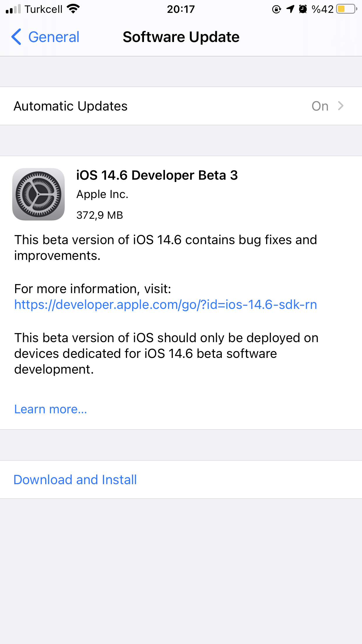Tap the iOS 14.6 Developer Beta 3 heading

[157, 175]
